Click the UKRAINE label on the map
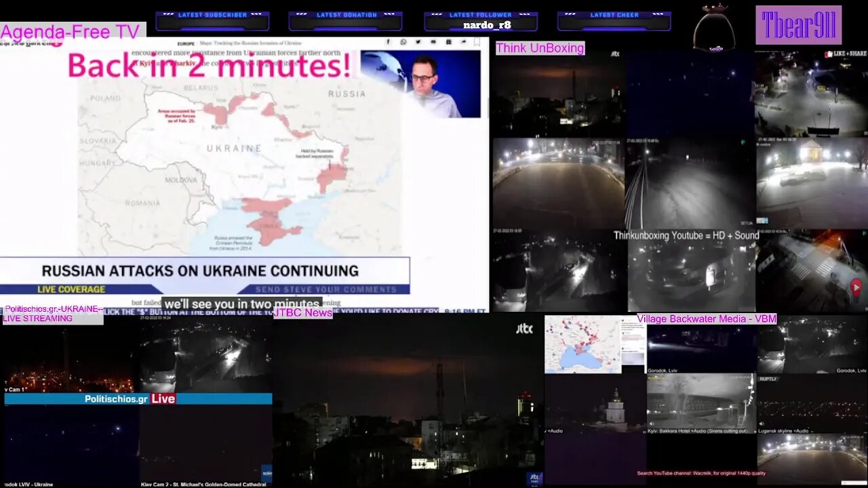This screenshot has height=488, width=868. (x=234, y=148)
